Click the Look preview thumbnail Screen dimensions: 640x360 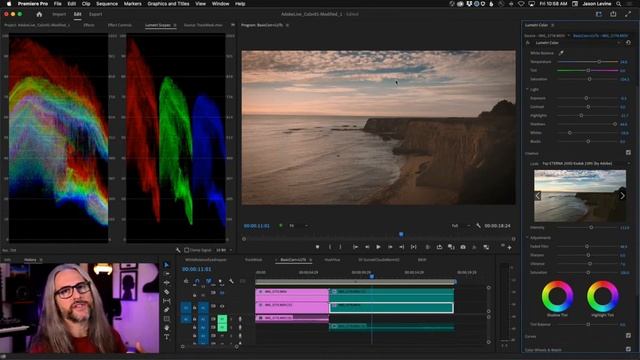(580, 196)
